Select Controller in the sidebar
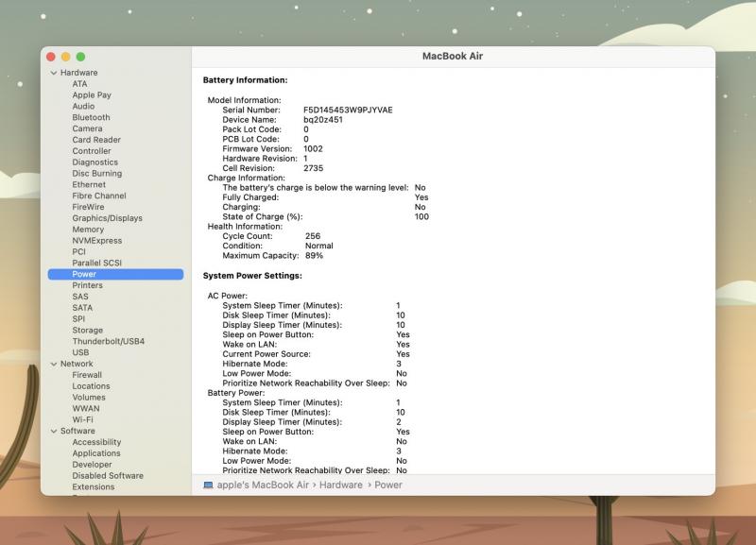This screenshot has width=756, height=545. (92, 151)
